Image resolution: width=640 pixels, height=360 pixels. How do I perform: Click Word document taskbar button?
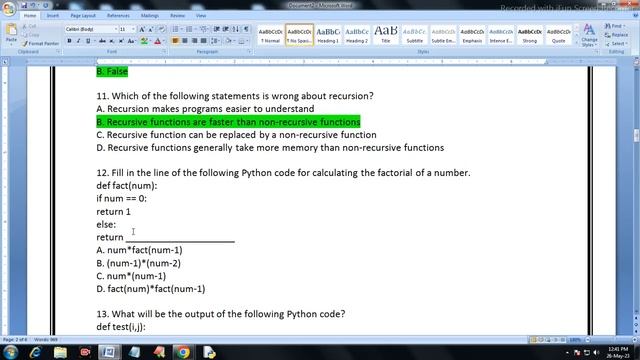(x=109, y=352)
